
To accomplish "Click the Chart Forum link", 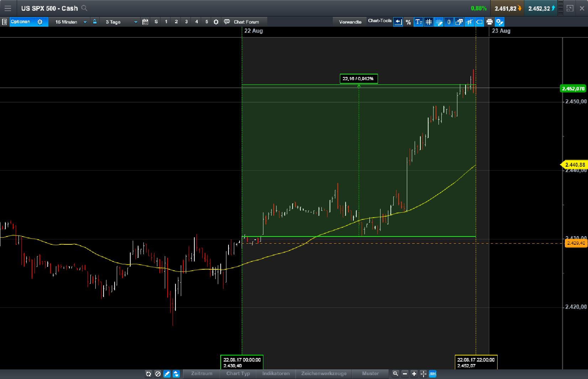I will coord(246,22).
